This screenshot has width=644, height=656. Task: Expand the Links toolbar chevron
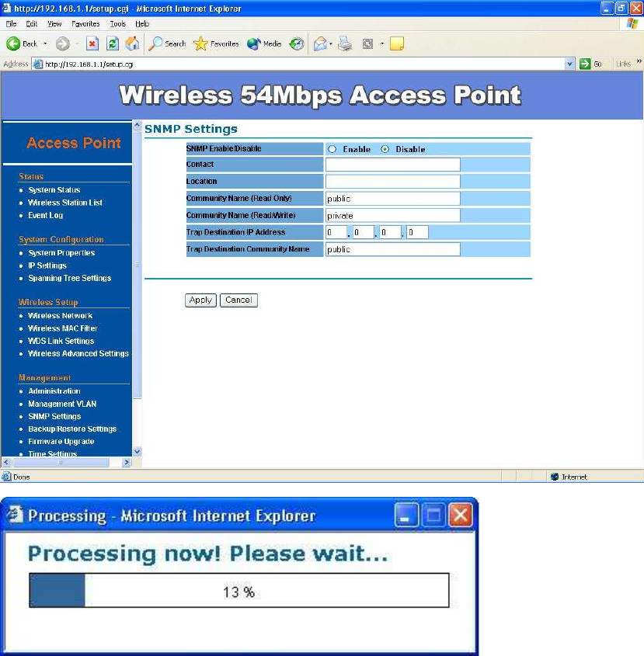pos(639,61)
